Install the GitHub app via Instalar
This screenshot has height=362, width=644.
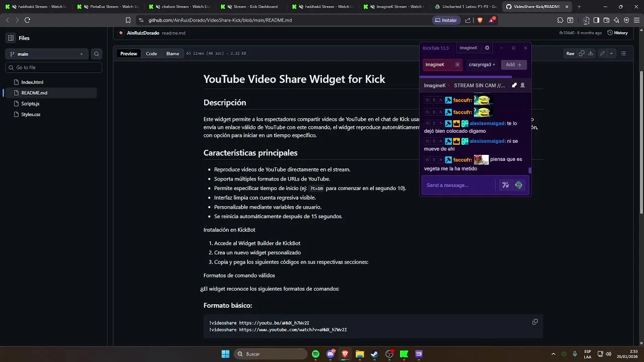(445, 20)
